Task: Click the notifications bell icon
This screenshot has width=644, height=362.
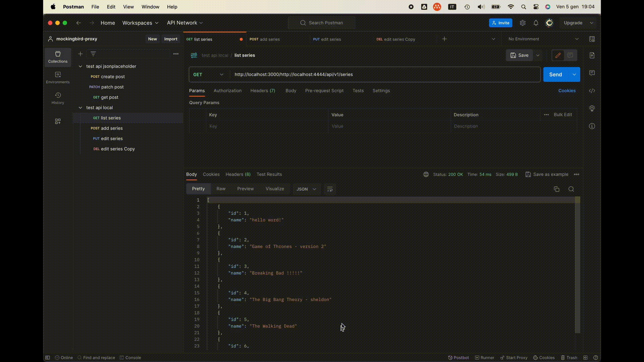Action: pyautogui.click(x=536, y=23)
